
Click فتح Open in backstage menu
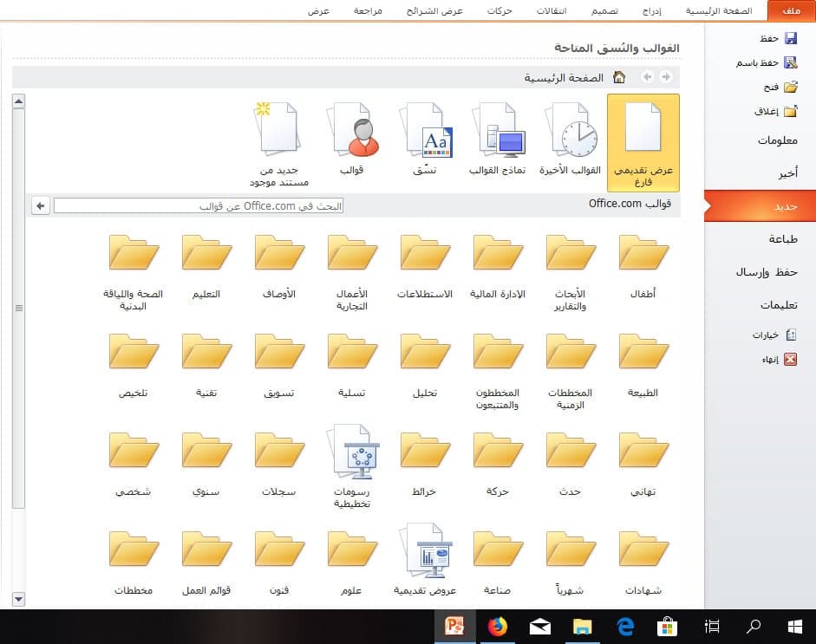[780, 87]
